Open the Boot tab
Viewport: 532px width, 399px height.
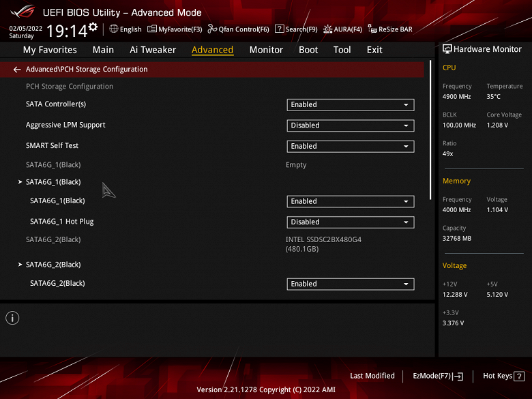coord(308,50)
